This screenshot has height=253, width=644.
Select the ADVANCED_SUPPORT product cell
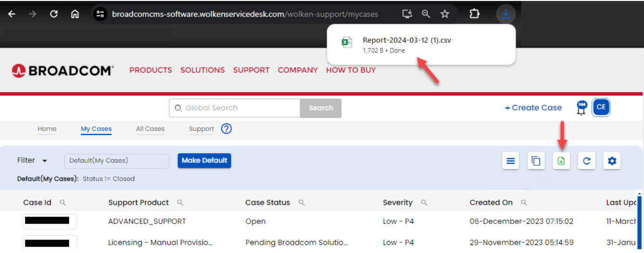(147, 222)
